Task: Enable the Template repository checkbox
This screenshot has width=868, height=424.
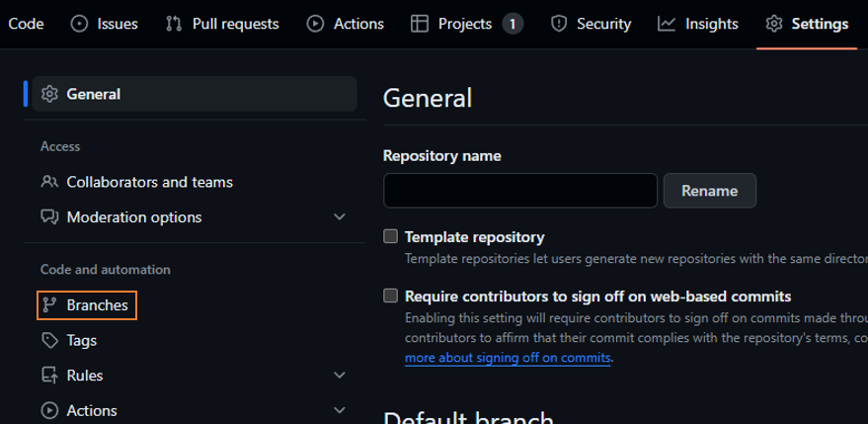Action: [x=391, y=237]
